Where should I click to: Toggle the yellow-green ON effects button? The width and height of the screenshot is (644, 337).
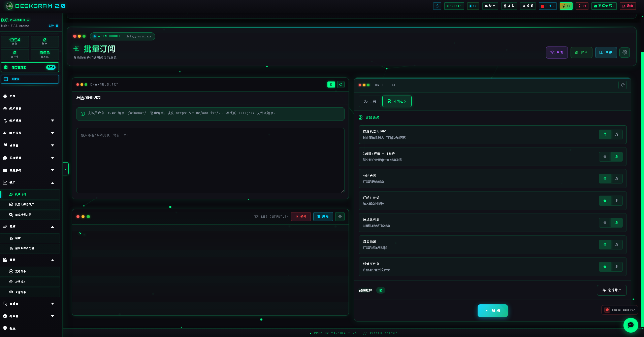click(x=566, y=6)
